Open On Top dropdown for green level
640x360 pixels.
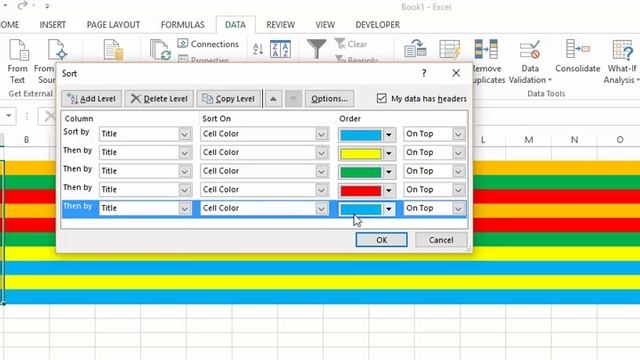(x=458, y=171)
